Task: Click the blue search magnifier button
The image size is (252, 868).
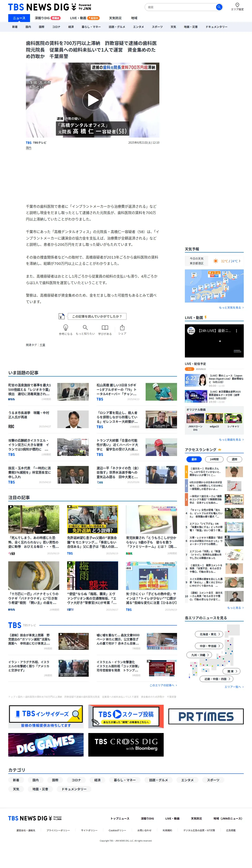Action: (x=219, y=7)
